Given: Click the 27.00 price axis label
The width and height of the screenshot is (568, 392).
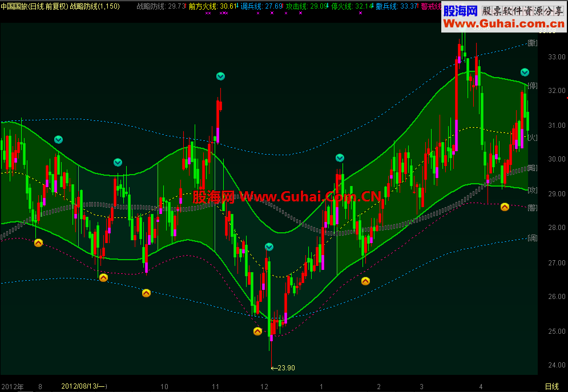Looking at the screenshot, I should click(557, 263).
